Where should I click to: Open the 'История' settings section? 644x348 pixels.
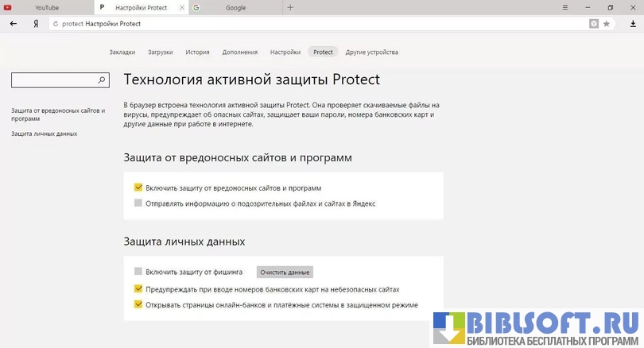pos(197,52)
